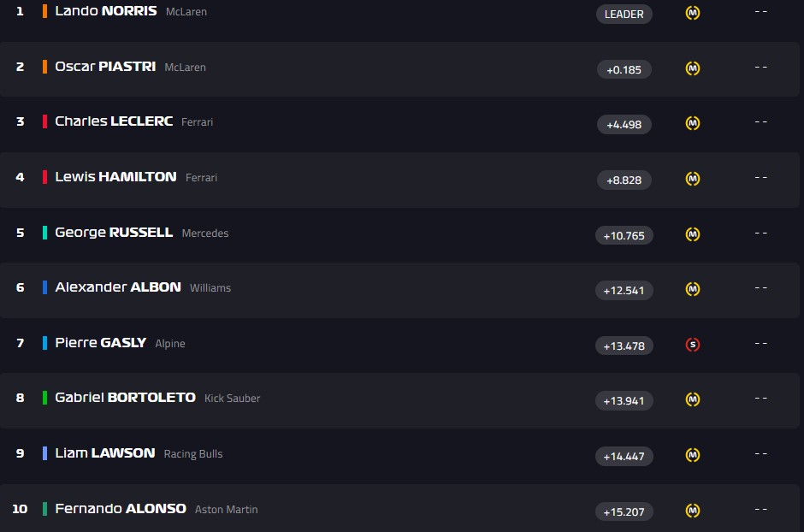
Task: Click Lando Norris's medium tyre icon
Action: tap(693, 13)
